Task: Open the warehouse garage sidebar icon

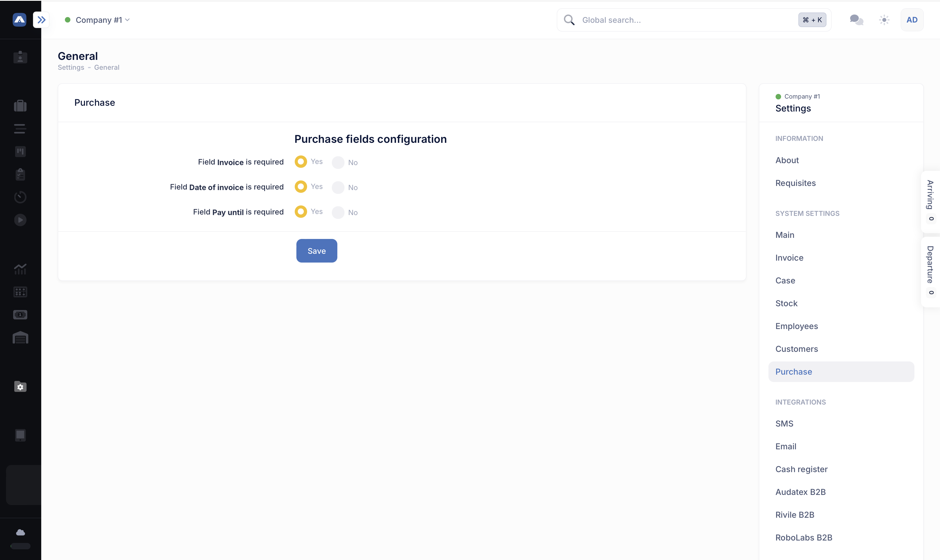Action: tap(20, 338)
